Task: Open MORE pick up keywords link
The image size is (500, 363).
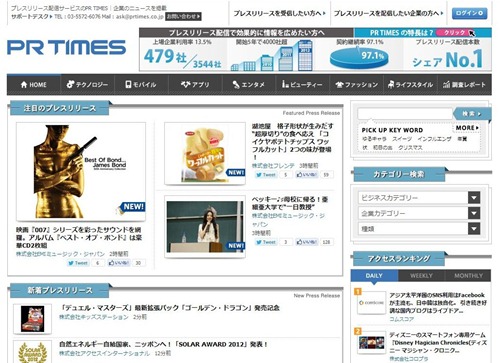Action: pos(467,128)
